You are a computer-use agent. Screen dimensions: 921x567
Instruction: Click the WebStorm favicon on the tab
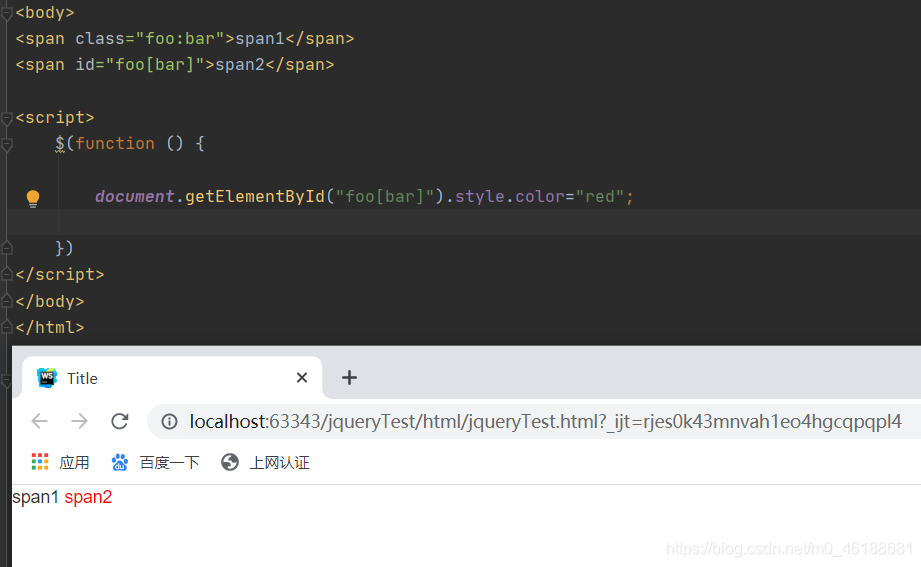point(46,378)
